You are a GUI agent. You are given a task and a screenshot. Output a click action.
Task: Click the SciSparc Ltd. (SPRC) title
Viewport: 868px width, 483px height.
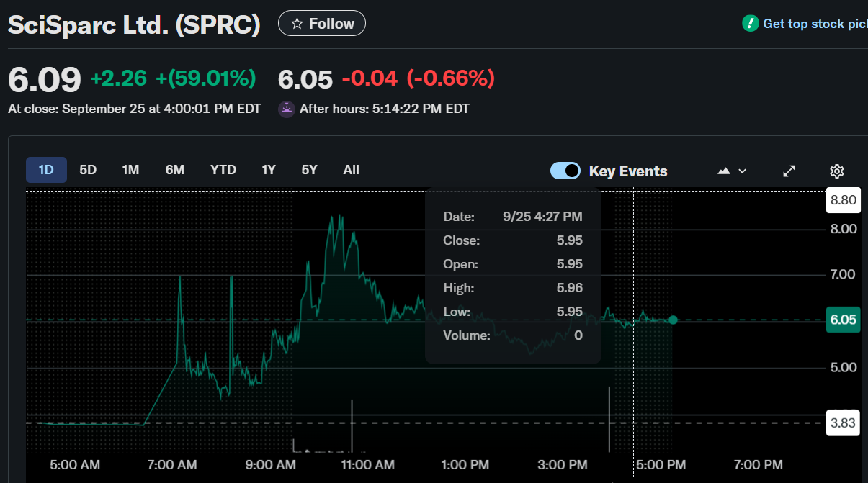click(x=134, y=24)
